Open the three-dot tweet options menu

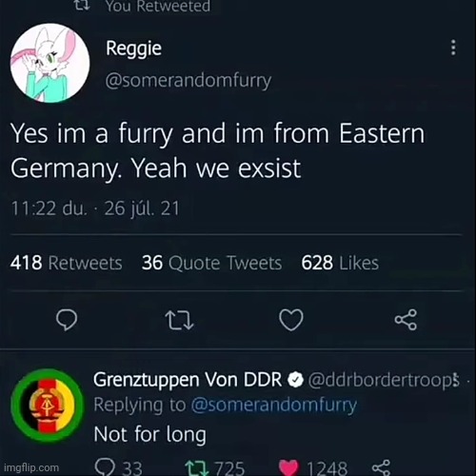point(453,48)
